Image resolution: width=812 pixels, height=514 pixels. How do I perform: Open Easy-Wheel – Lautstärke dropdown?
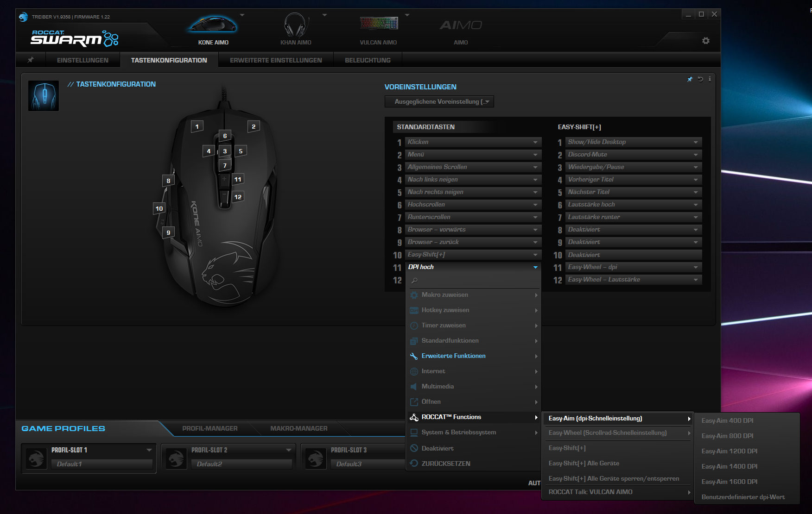(634, 280)
